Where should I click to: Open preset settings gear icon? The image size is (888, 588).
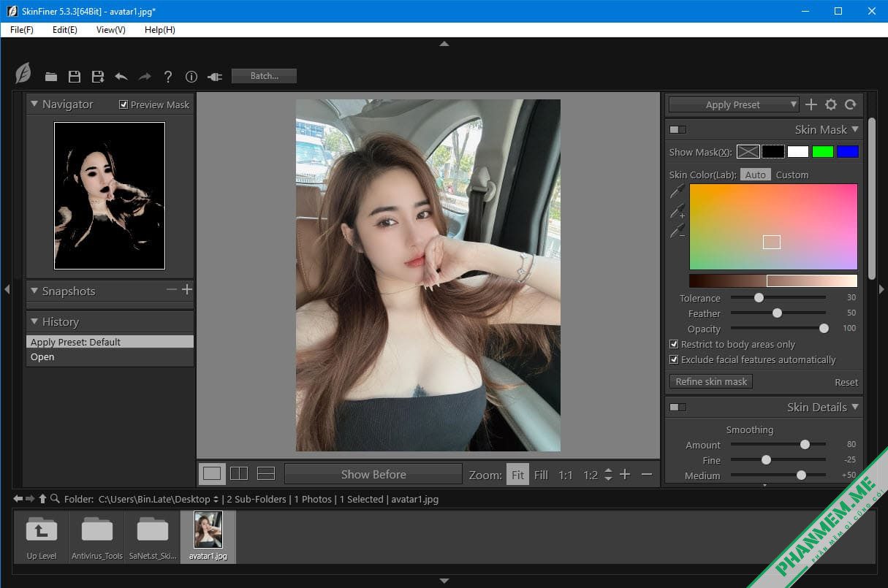(831, 104)
